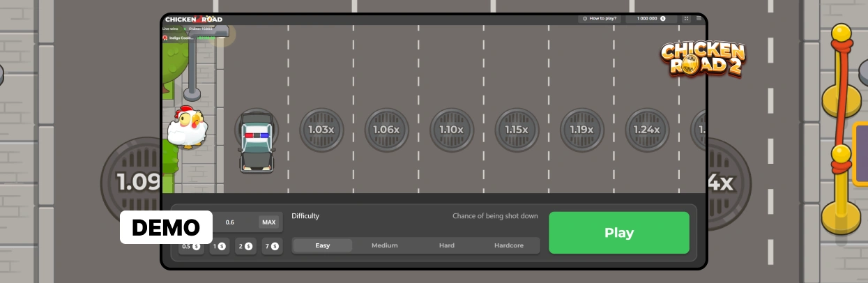This screenshot has width=868, height=283.
Task: Click the green Play button
Action: pyautogui.click(x=619, y=233)
